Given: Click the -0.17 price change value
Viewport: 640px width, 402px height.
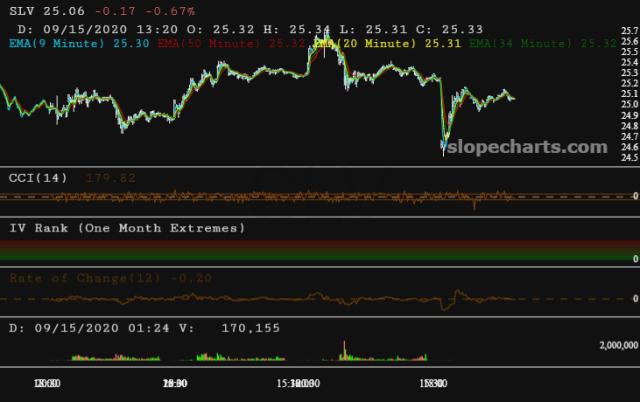Looking at the screenshot, I should pyautogui.click(x=115, y=11).
